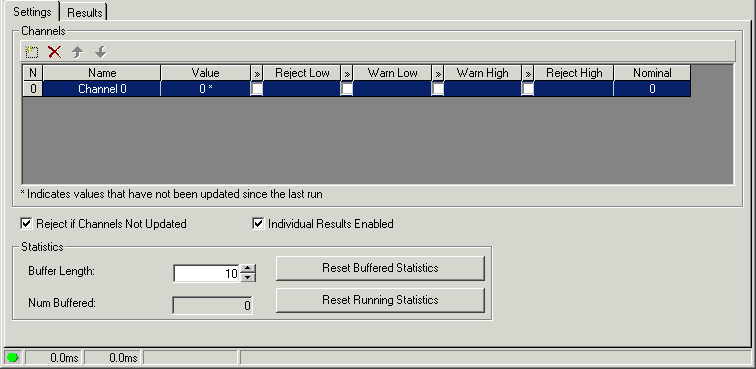Move channel up with the arrow icon

pyautogui.click(x=78, y=52)
